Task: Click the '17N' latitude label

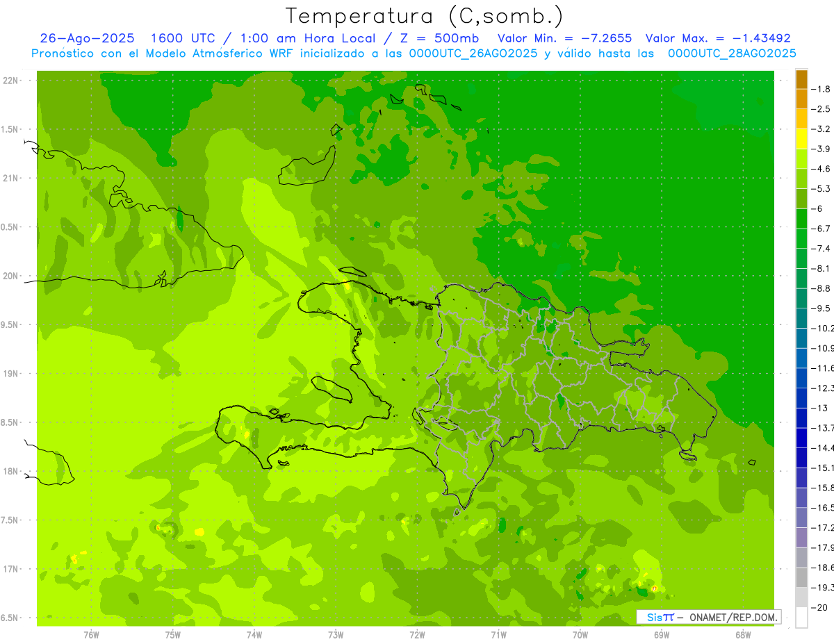Action: pos(10,569)
